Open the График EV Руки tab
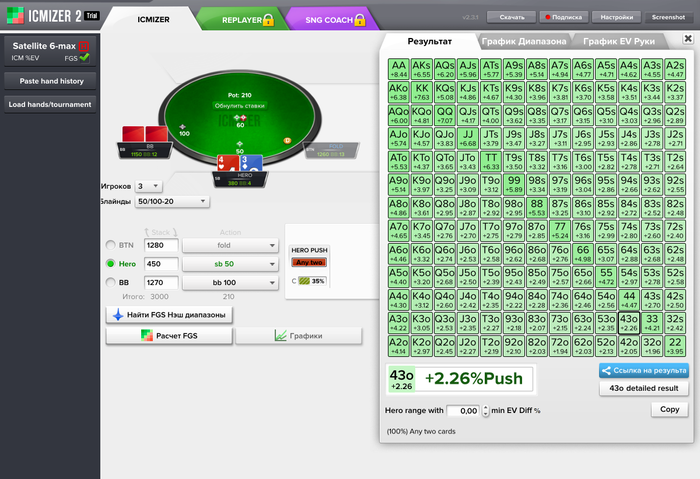The image size is (700, 479). pos(619,42)
